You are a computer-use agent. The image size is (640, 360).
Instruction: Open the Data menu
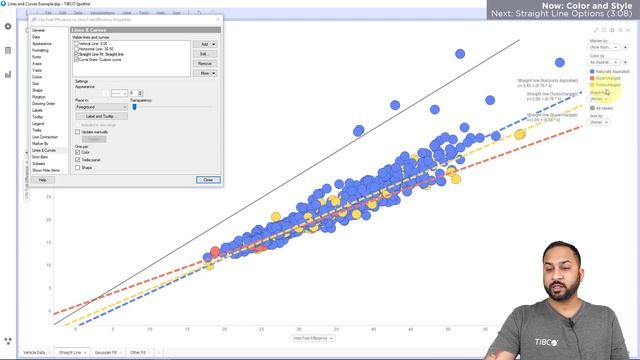tap(78, 13)
